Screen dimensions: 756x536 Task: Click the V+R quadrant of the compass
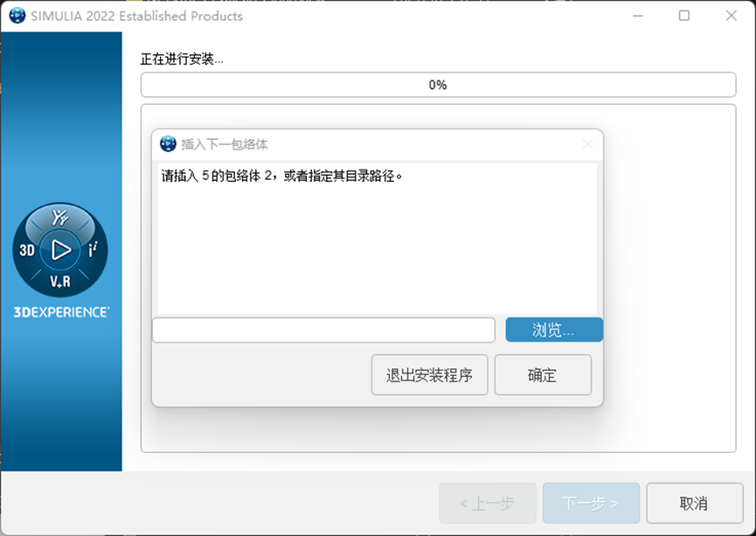click(60, 282)
